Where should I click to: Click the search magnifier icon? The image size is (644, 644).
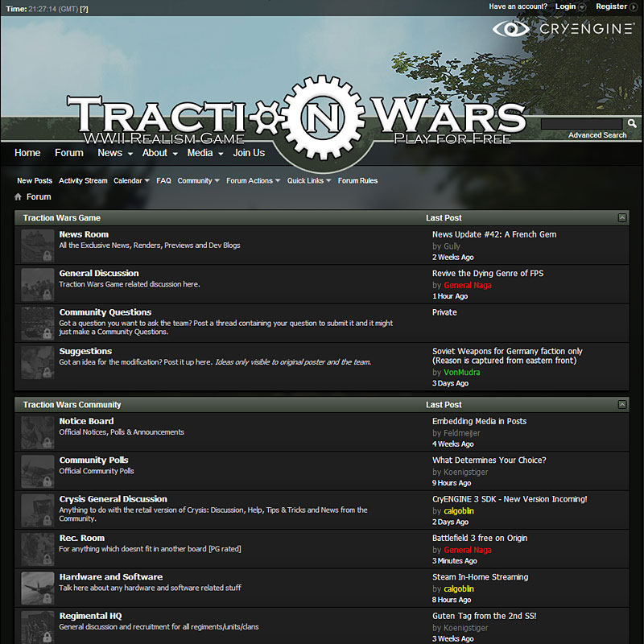point(632,123)
